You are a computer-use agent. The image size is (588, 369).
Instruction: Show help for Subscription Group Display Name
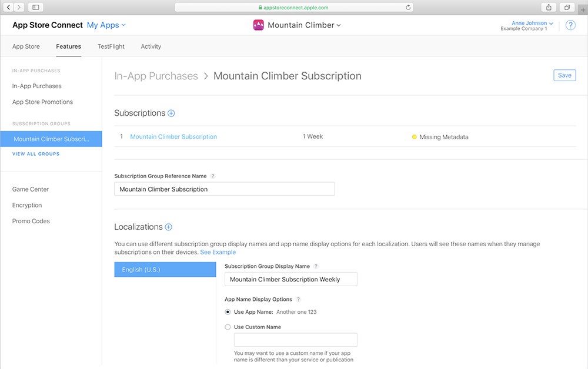(x=316, y=266)
